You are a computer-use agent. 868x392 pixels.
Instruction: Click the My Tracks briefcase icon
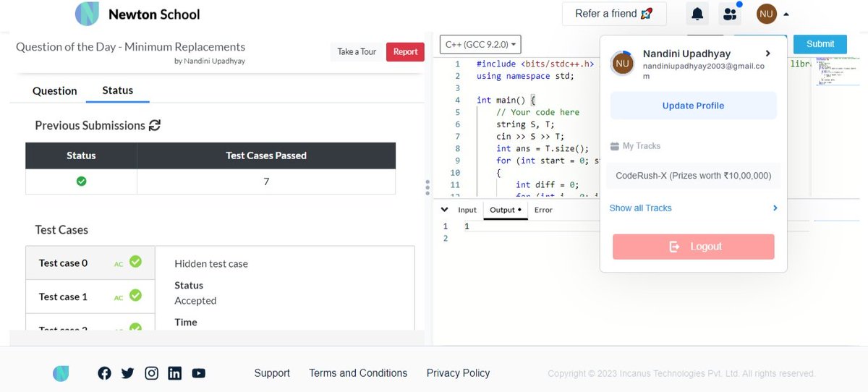615,146
